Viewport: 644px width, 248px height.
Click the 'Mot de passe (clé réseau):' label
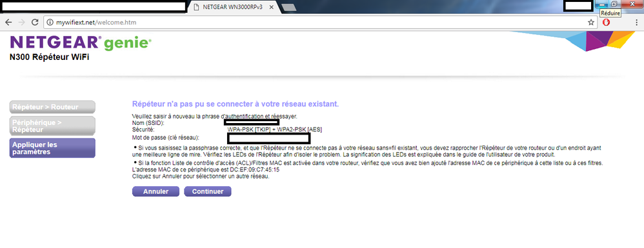pyautogui.click(x=166, y=137)
